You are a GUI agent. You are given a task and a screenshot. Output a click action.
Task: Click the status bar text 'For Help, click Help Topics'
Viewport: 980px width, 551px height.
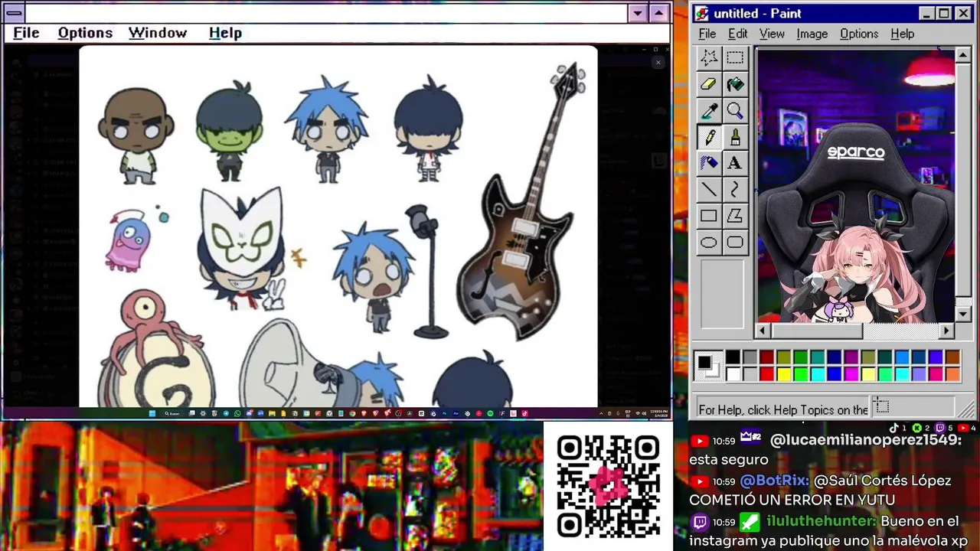tap(782, 409)
